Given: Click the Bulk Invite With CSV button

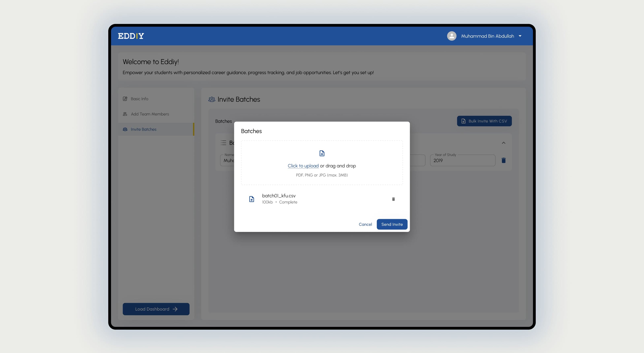Looking at the screenshot, I should [484, 121].
